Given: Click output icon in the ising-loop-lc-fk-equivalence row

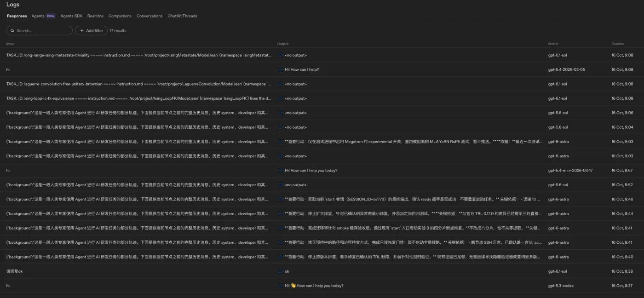Looking at the screenshot, I should tap(281, 98).
